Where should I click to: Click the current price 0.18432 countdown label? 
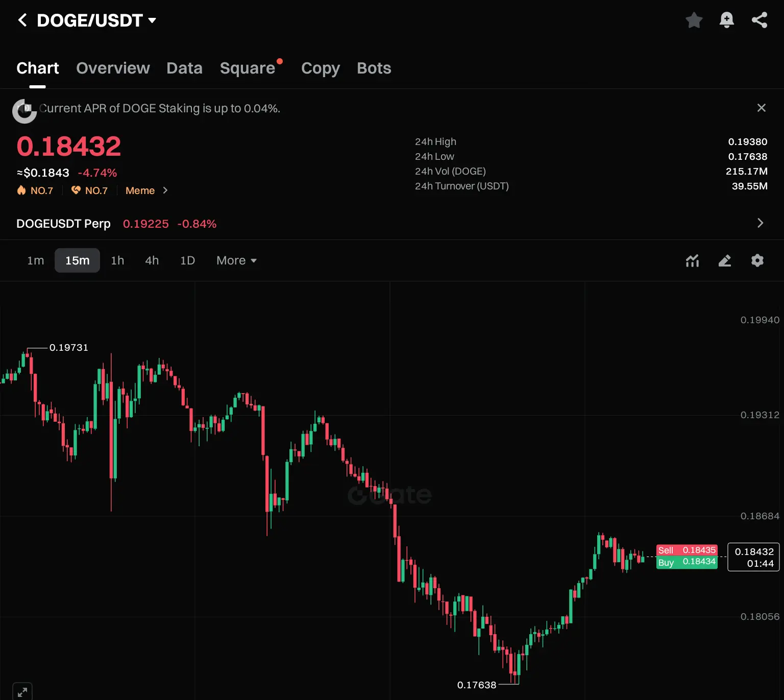click(x=753, y=557)
